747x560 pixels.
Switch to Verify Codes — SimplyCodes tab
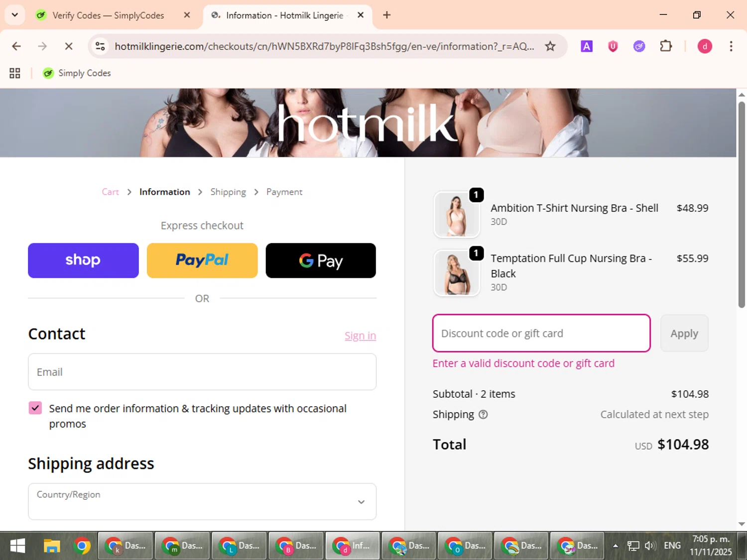108,15
